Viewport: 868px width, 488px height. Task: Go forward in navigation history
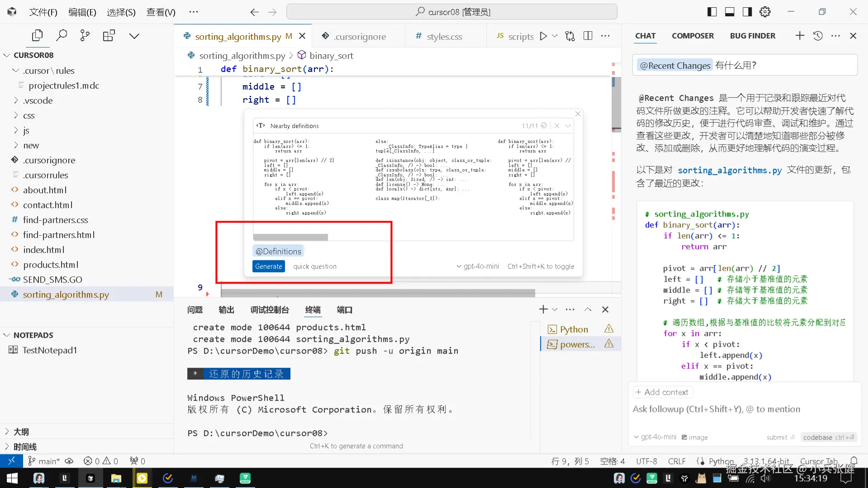pyautogui.click(x=272, y=12)
